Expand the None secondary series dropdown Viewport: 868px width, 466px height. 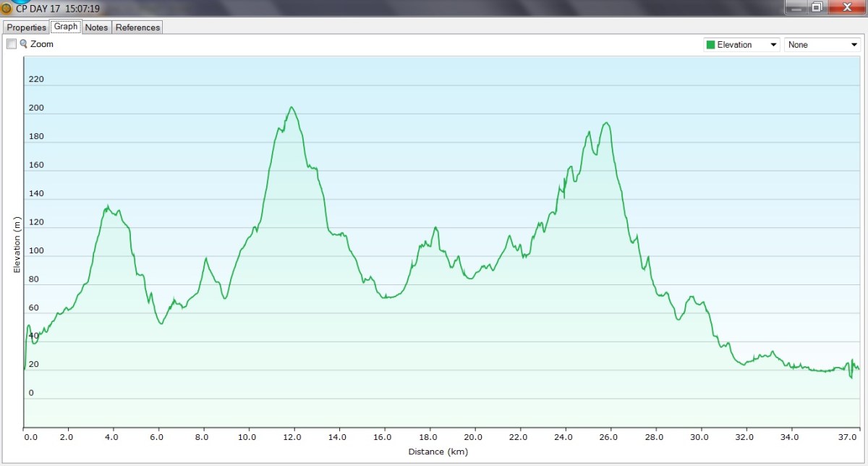click(822, 45)
